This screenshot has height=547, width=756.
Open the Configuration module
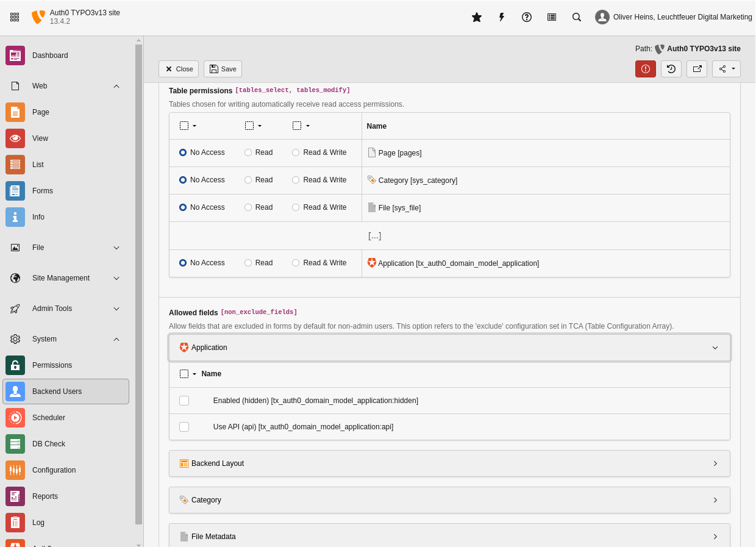click(66, 470)
